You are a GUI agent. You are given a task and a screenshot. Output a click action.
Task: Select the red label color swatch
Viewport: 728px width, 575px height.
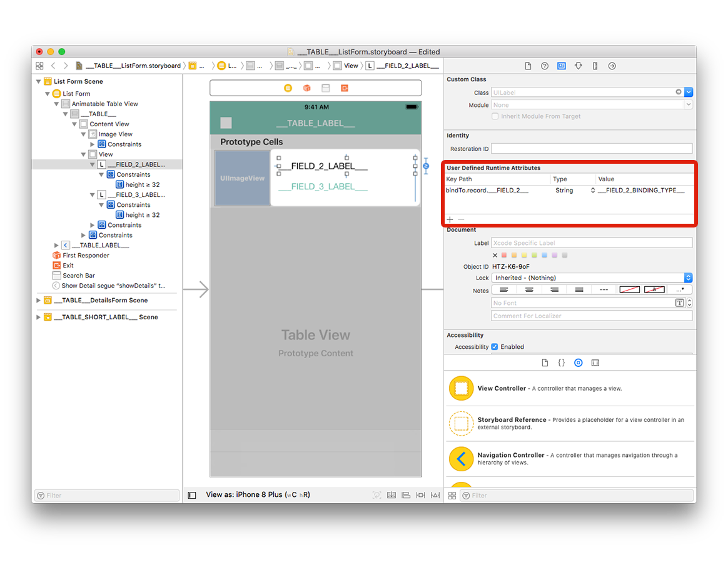[504, 255]
